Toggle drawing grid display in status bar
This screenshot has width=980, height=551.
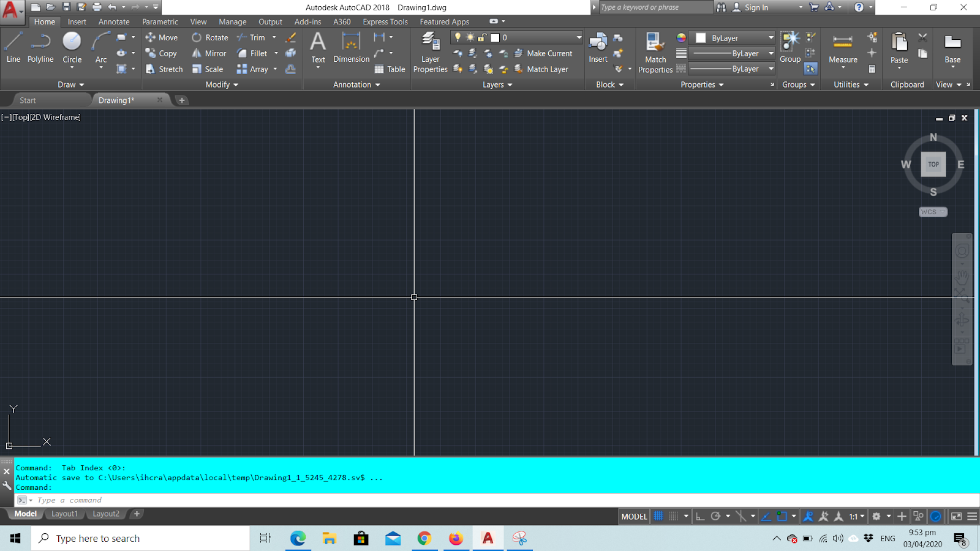tap(658, 516)
